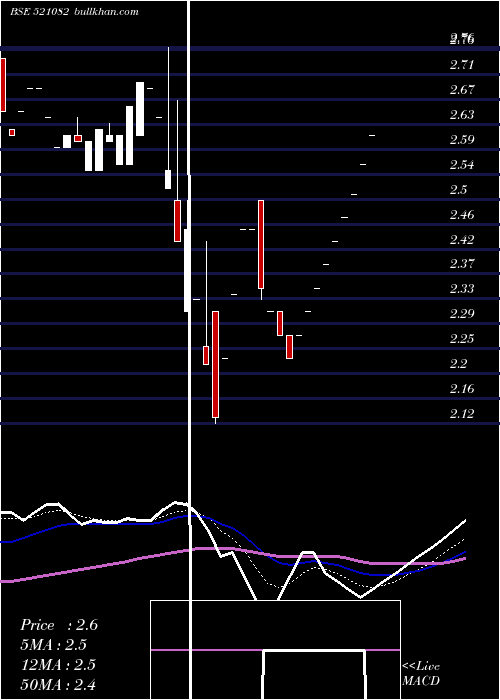Click the 2.54 price axis label
Viewport: 500px width, 700px height.
click(x=462, y=165)
